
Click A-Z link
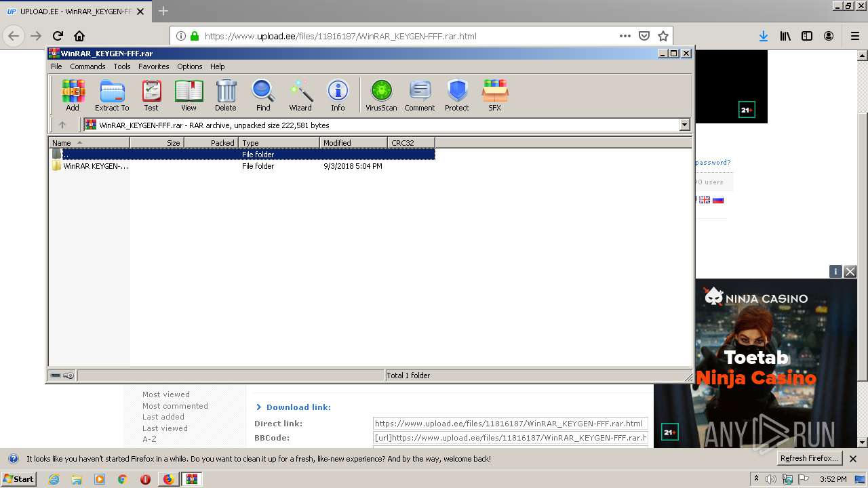(149, 439)
